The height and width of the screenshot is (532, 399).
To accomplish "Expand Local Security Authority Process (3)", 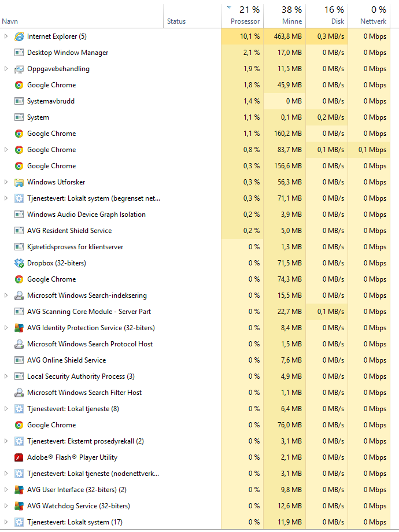I will [x=6, y=376].
